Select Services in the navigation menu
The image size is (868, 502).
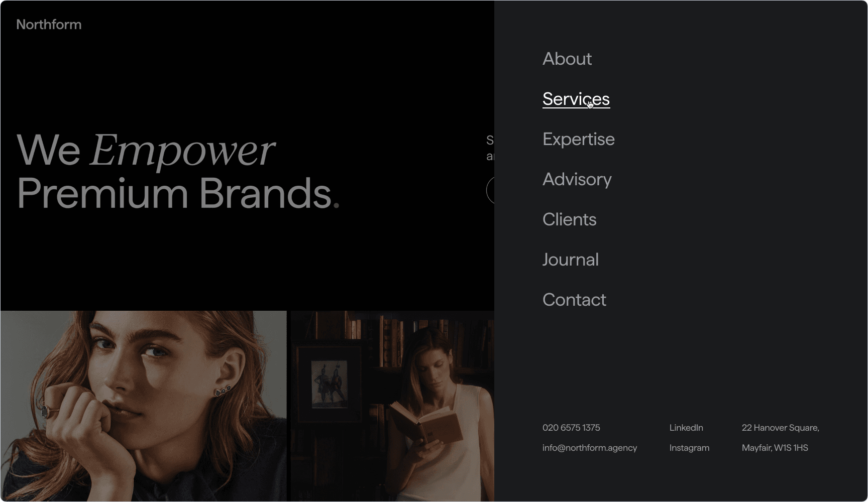(x=576, y=99)
